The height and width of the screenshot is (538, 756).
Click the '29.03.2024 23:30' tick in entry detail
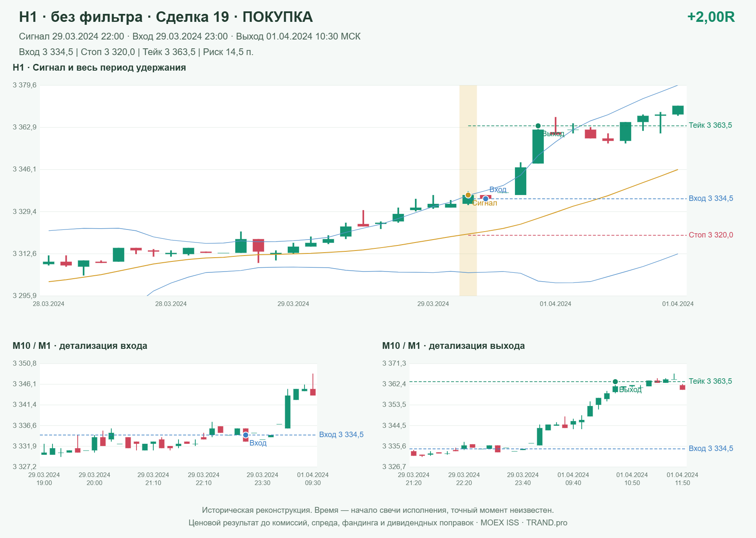point(262,479)
